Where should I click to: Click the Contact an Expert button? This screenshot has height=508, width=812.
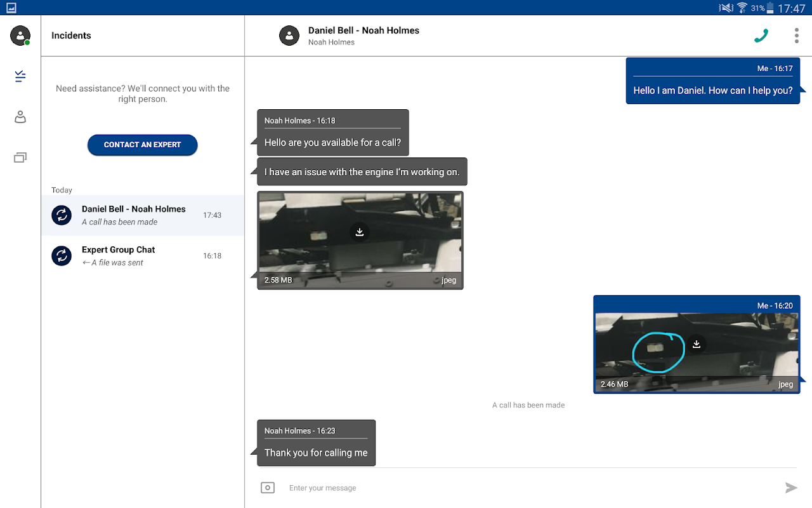(x=142, y=145)
